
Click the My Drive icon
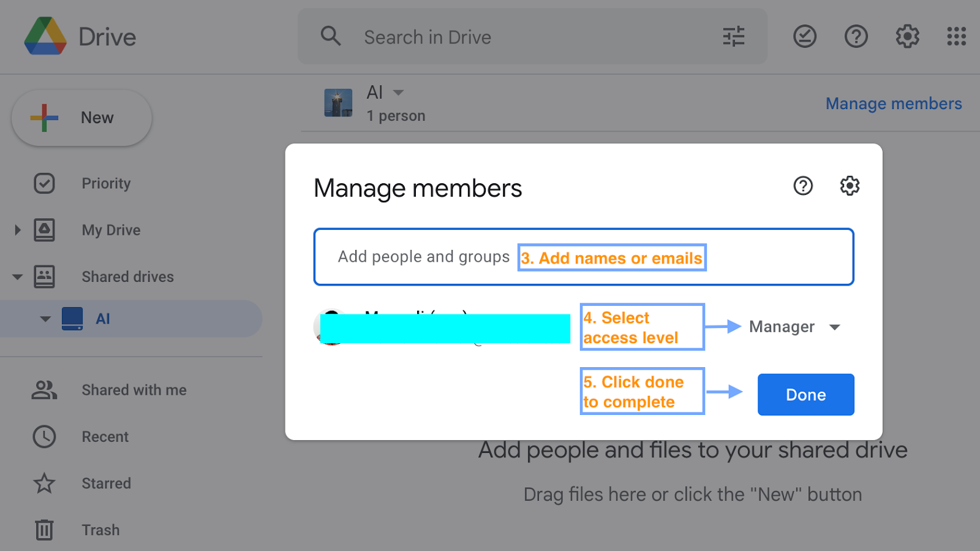tap(44, 230)
